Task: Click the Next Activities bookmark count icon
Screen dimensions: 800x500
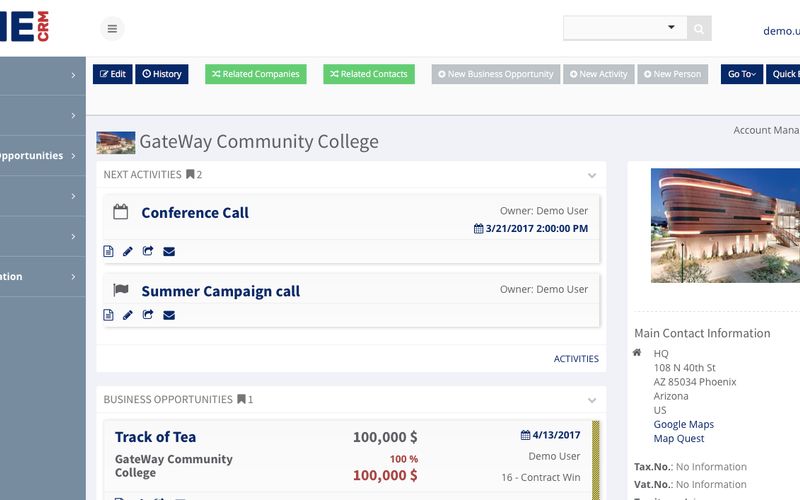Action: click(190, 174)
